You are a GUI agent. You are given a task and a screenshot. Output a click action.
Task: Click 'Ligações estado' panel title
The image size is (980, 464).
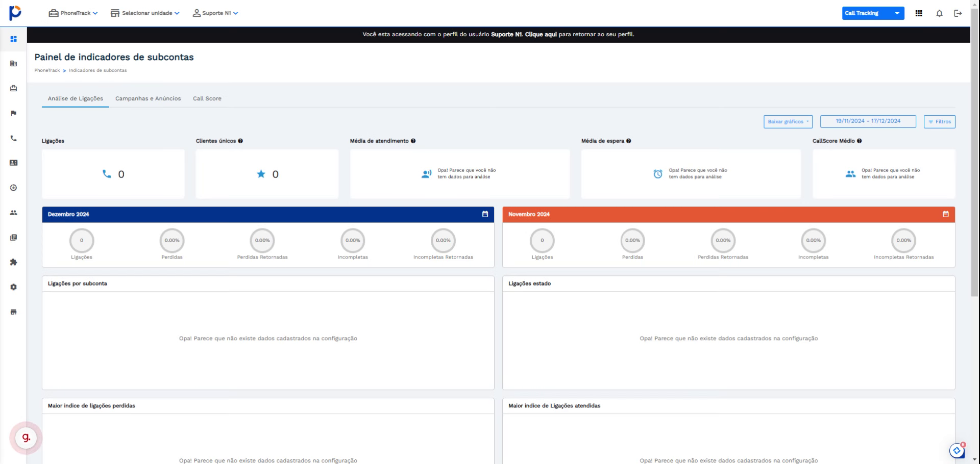click(x=530, y=283)
